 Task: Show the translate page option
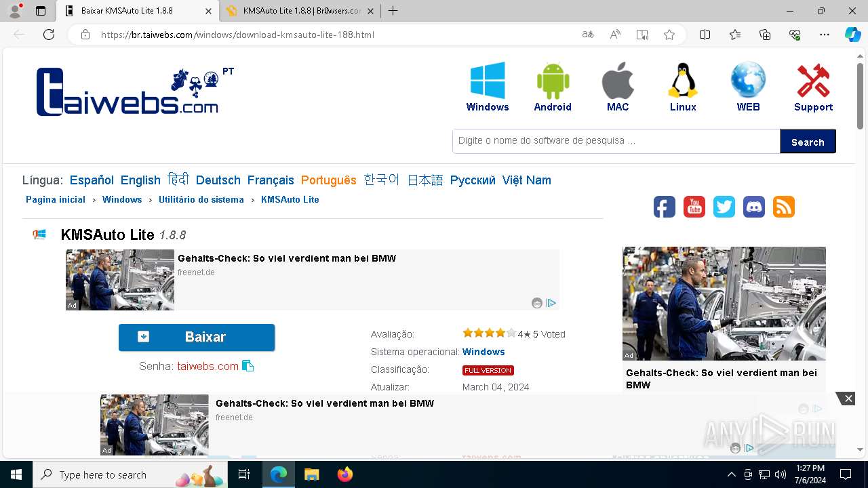(588, 35)
